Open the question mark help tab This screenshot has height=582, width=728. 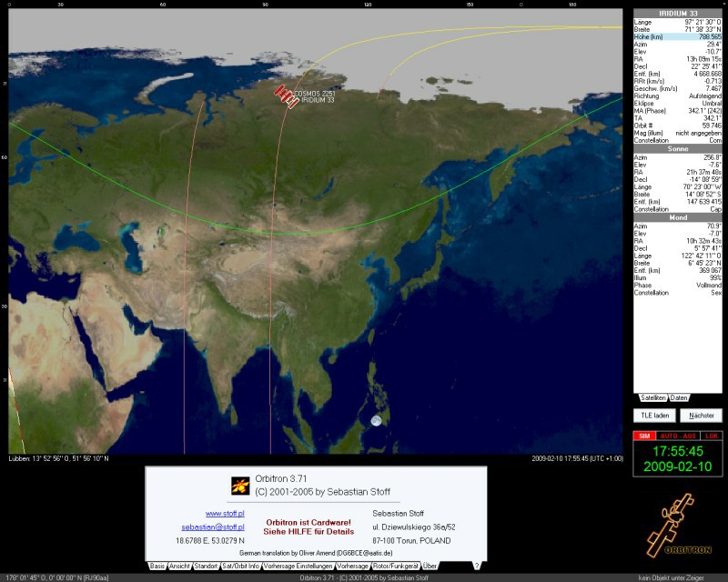[x=476, y=566]
